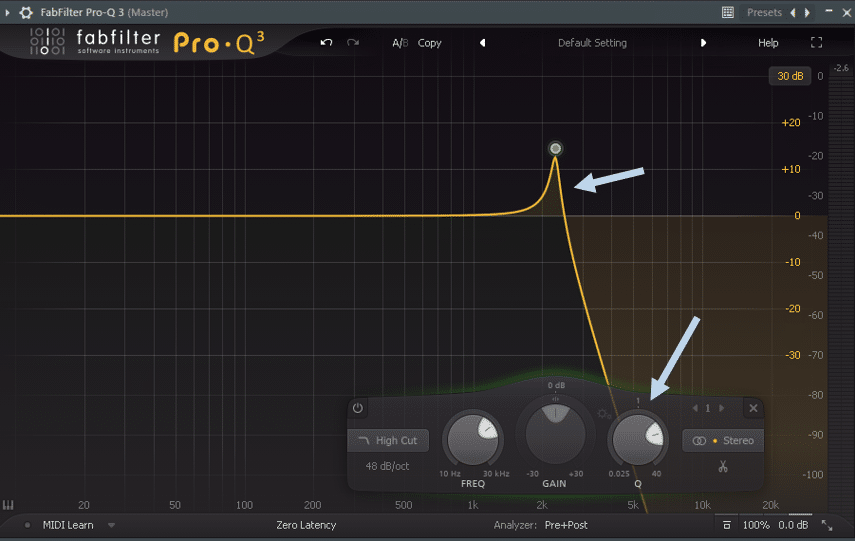Open the Default Setting preset menu
This screenshot has height=543, width=855.
[x=592, y=43]
